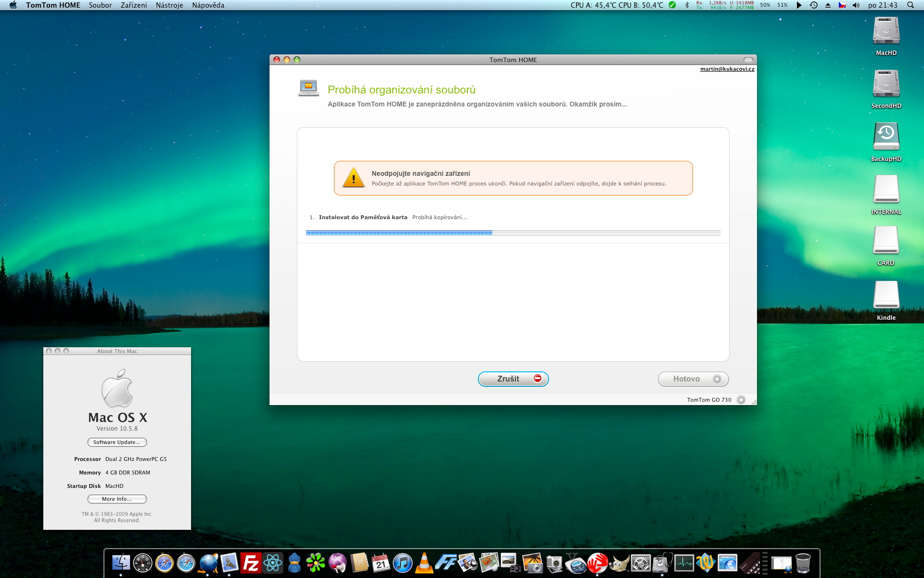The image size is (924, 578).
Task: Launch VLC media player from dock
Action: tap(424, 563)
